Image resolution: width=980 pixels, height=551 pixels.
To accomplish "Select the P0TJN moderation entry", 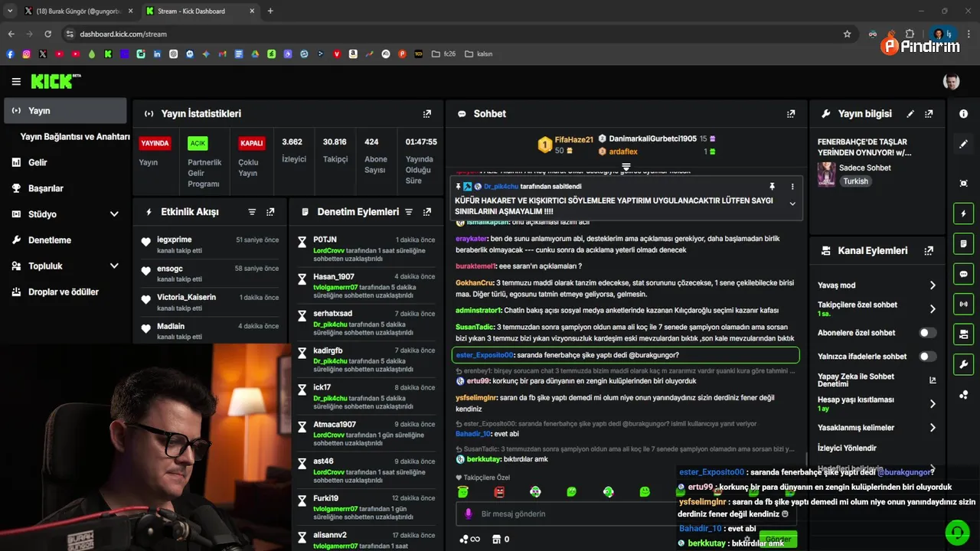I will point(366,249).
